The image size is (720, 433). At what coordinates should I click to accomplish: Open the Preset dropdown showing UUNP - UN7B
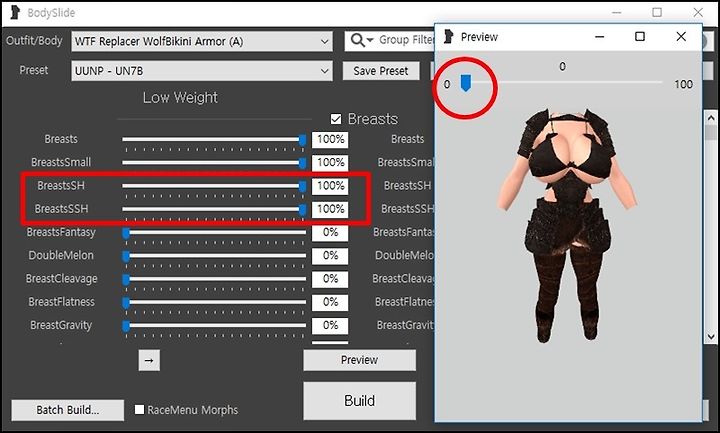(x=202, y=71)
